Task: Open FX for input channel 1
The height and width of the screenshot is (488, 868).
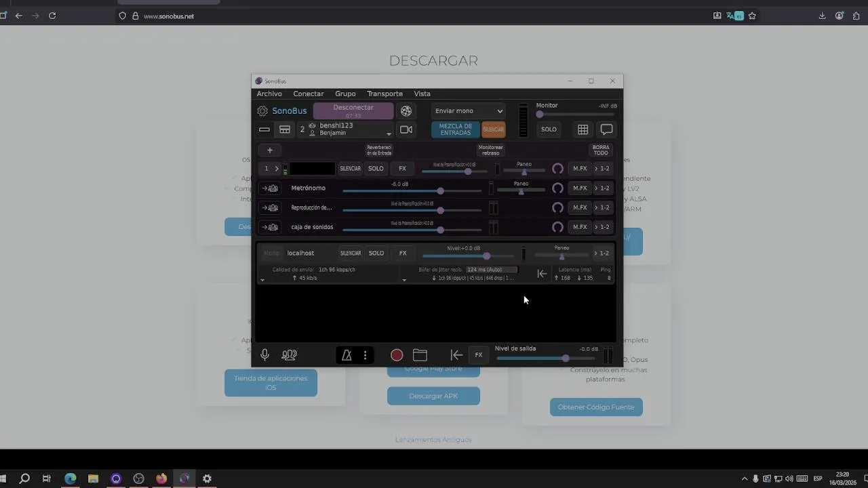Action: tap(402, 169)
